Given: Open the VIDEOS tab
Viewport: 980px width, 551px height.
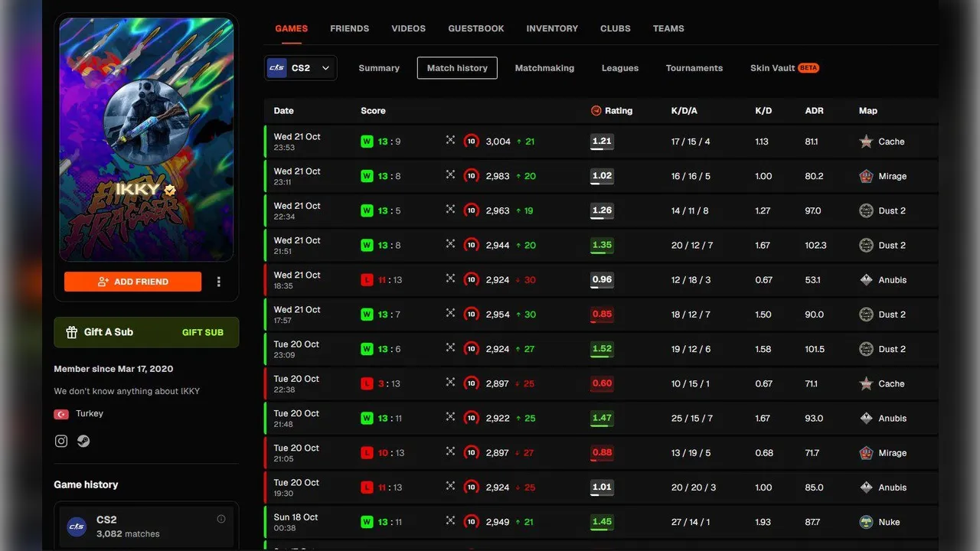Looking at the screenshot, I should [408, 28].
